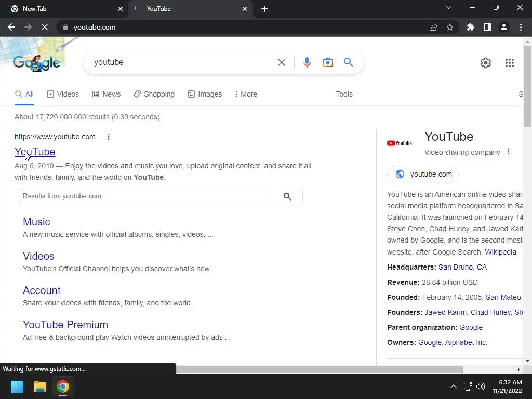Close the New Tab tab
The height and width of the screenshot is (399, 532).
click(121, 9)
